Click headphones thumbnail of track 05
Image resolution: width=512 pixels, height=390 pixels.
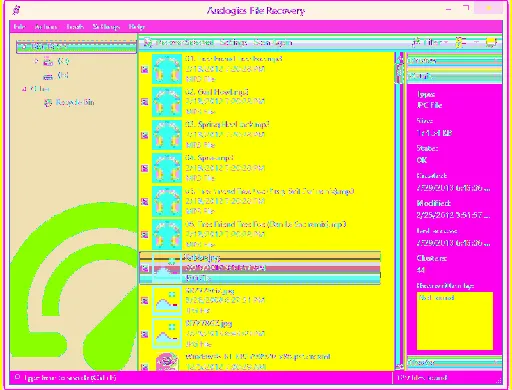pyautogui.click(x=167, y=201)
